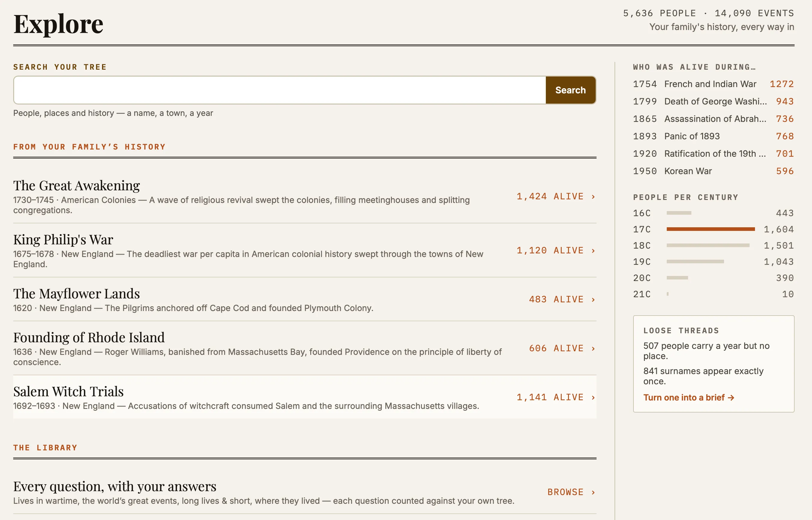Screen dimensions: 812x520
Task: Click the Search button
Action: tap(570, 90)
